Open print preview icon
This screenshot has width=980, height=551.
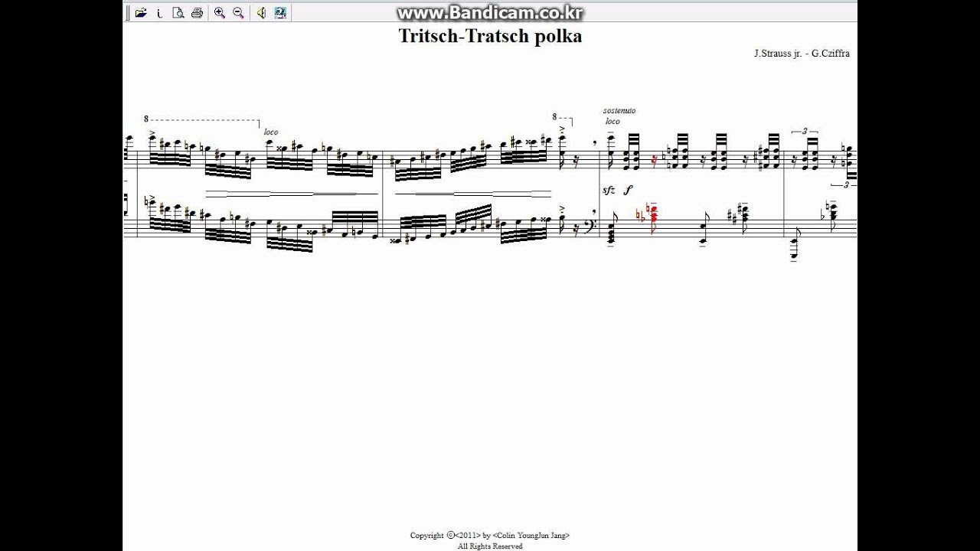[178, 12]
